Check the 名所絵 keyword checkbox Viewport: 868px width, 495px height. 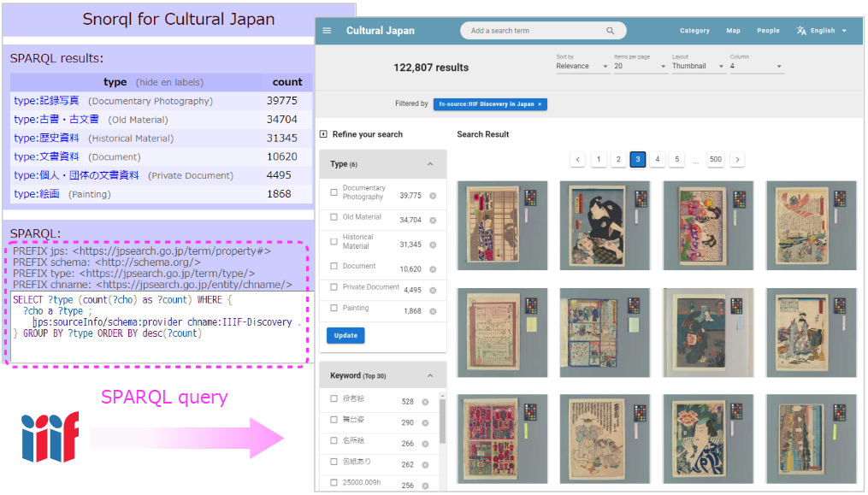(334, 440)
